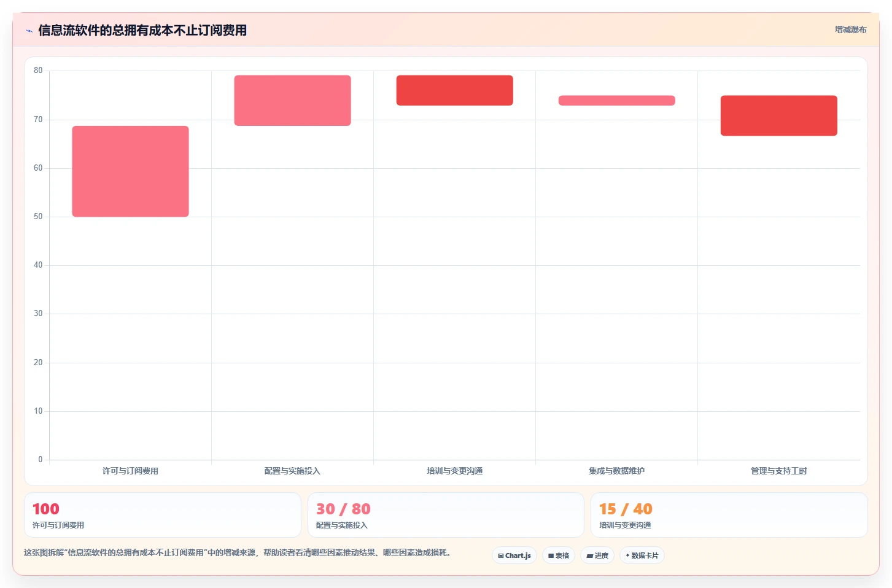This screenshot has width=892, height=588.
Task: Click the chart title 信息流软件的总拥有成本不止订阅费用
Action: click(142, 30)
